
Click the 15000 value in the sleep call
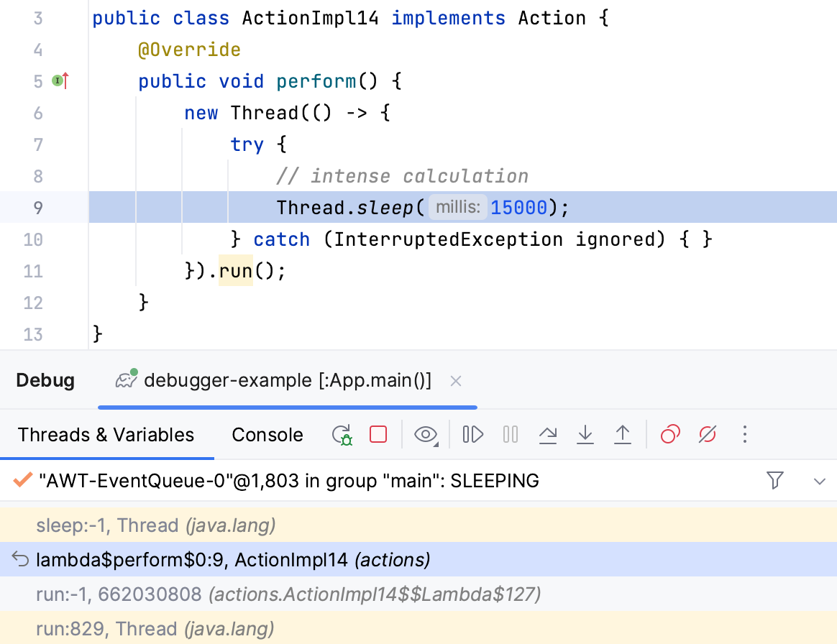click(519, 208)
